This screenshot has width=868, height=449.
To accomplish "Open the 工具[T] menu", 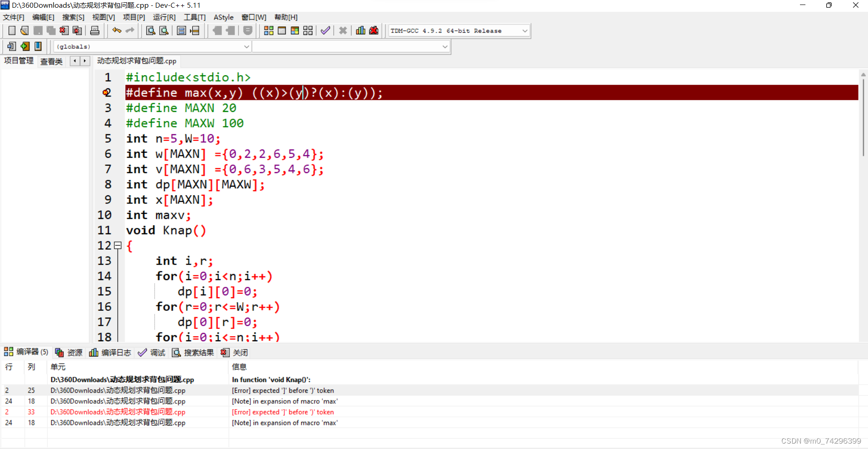I will tap(195, 17).
